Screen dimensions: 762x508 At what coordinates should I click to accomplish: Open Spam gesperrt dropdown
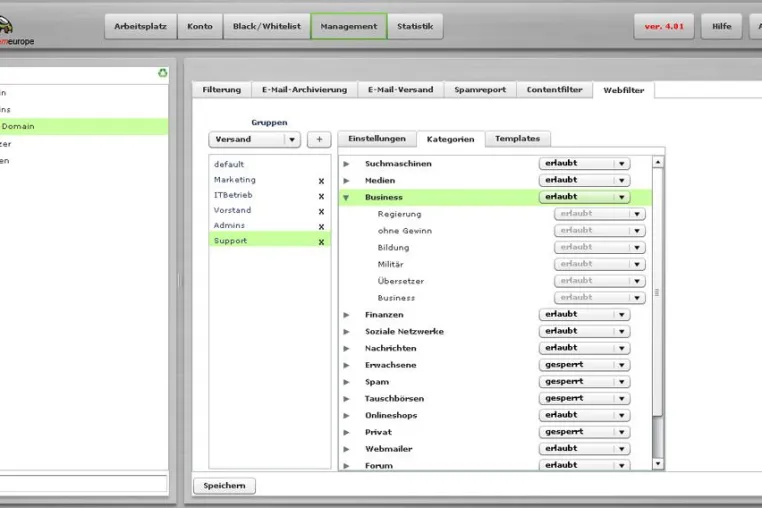[x=585, y=382]
